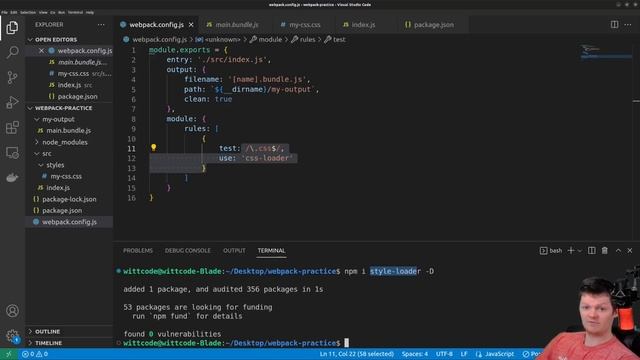Select webpack.config.js in the project tree
The height and width of the screenshot is (360, 640).
[69, 222]
